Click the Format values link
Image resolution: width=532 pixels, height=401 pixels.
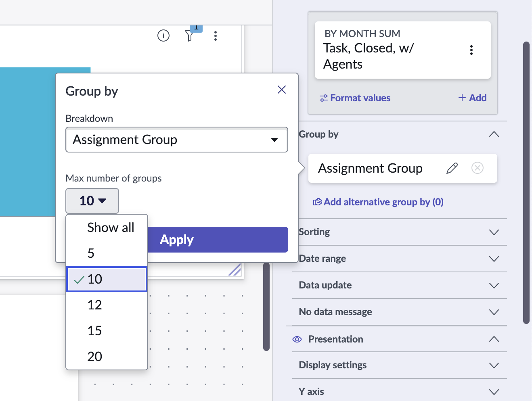click(x=355, y=98)
